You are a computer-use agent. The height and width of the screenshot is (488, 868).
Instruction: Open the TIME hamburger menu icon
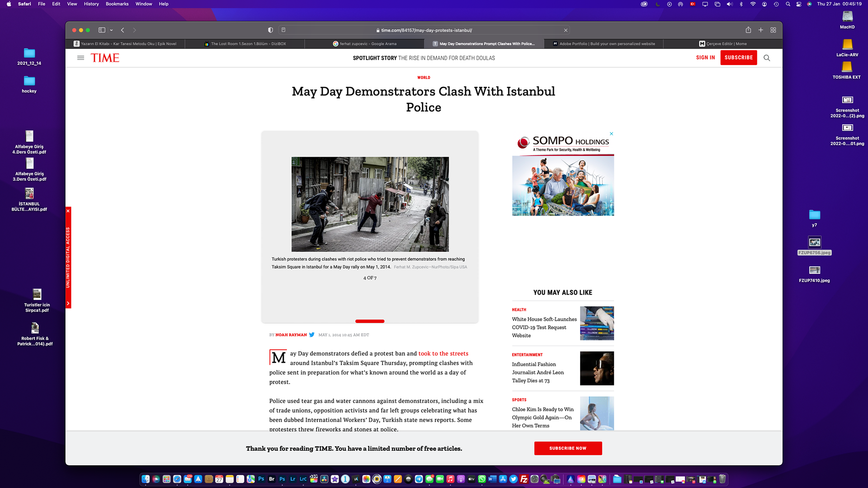80,58
